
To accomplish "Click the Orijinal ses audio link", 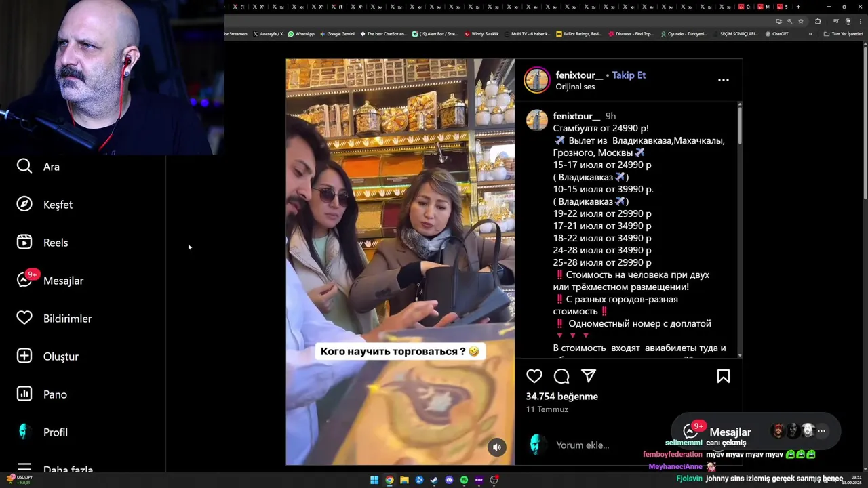I will pos(575,87).
